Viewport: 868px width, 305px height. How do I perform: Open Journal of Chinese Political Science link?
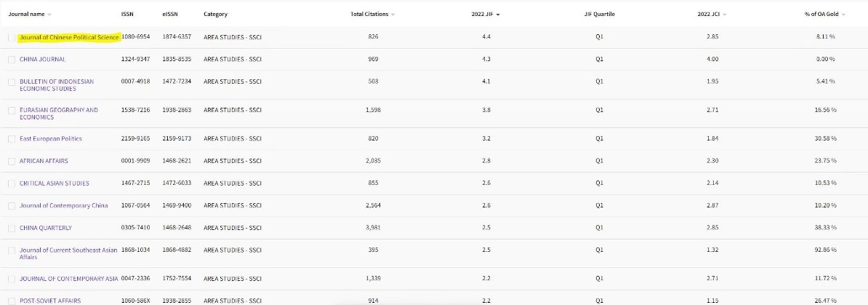pyautogui.click(x=69, y=37)
